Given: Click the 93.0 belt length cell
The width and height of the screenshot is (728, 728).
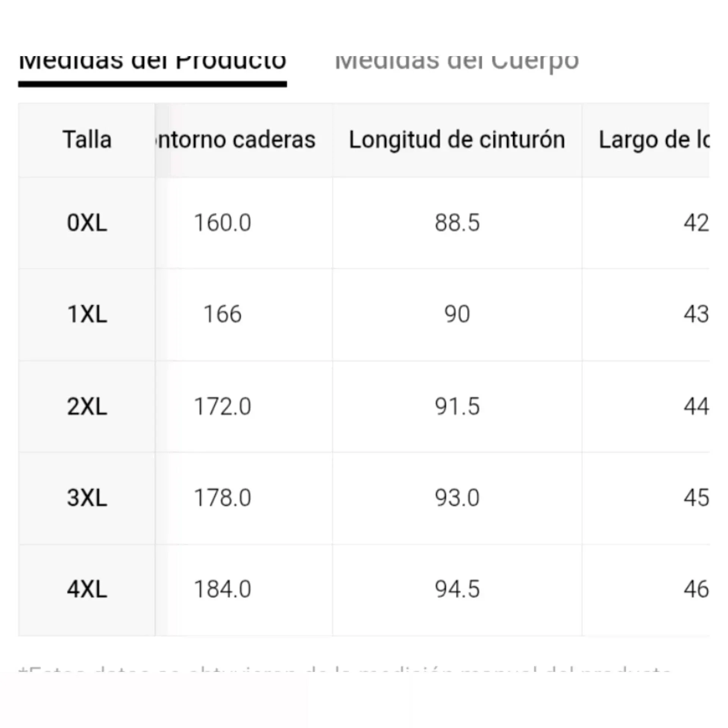Looking at the screenshot, I should [x=457, y=497].
